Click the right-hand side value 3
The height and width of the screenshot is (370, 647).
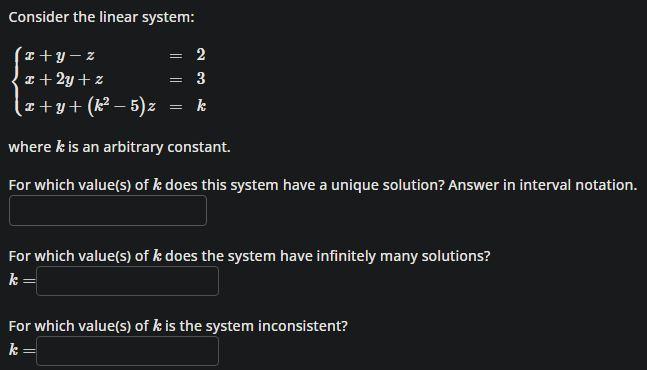click(x=201, y=78)
